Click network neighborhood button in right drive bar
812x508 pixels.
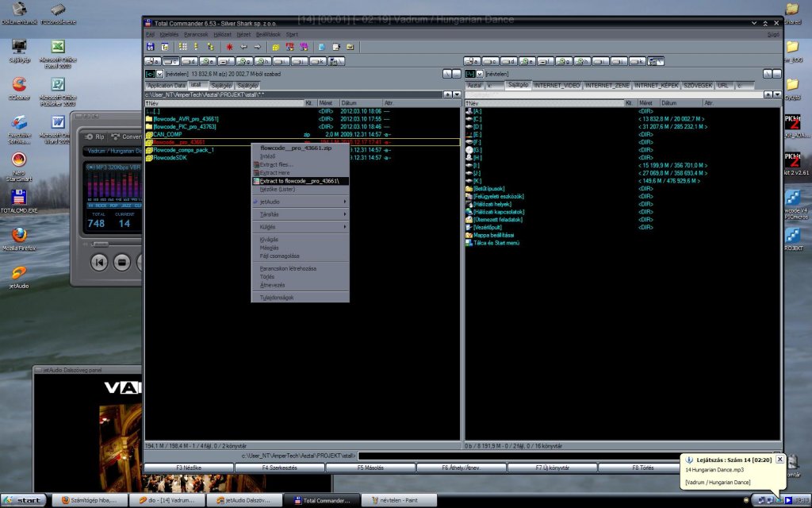click(656, 61)
